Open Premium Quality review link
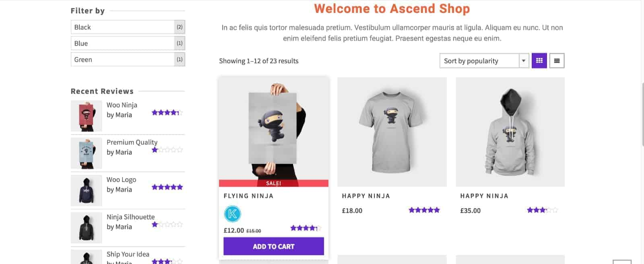Image resolution: width=644 pixels, height=264 pixels. click(132, 142)
